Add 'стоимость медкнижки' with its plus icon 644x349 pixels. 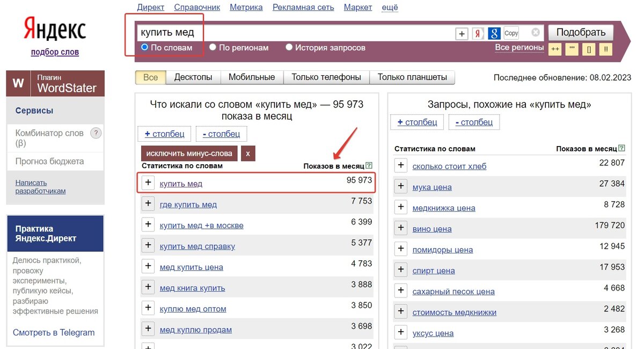pos(401,312)
